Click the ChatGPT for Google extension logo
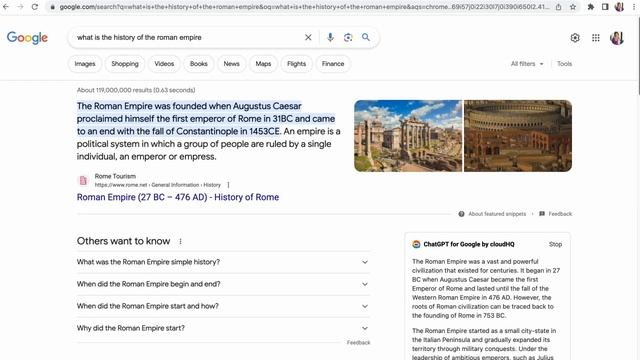 [x=416, y=244]
